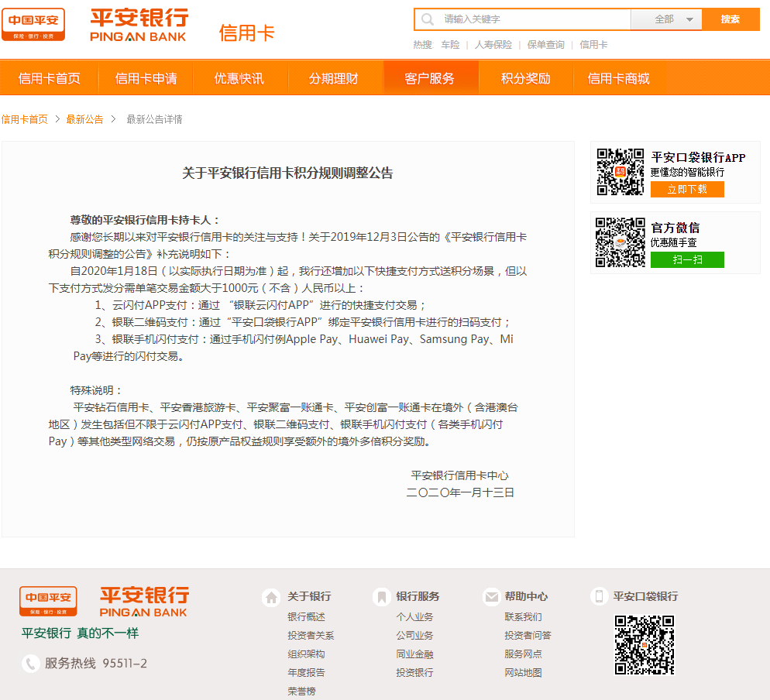Click the 官方微信 sidebar title
770x700 pixels.
tap(675, 228)
